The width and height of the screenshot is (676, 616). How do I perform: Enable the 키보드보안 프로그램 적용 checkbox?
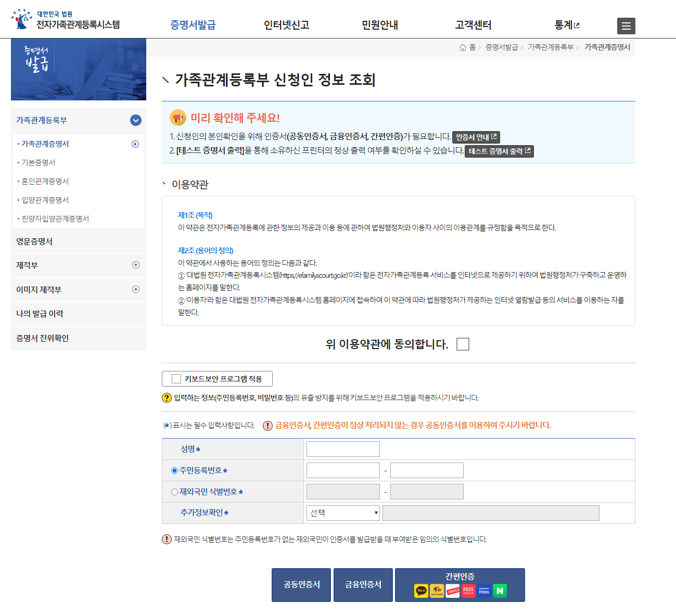click(x=176, y=379)
